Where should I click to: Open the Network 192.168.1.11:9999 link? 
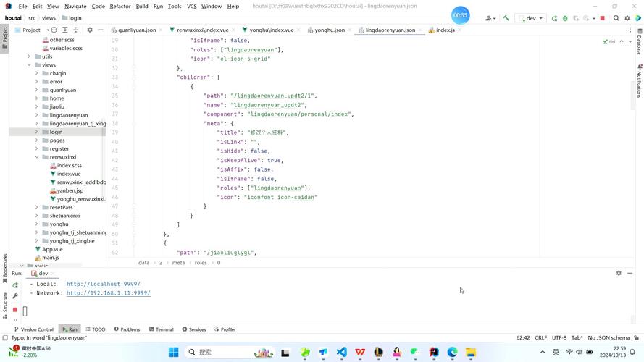(109, 293)
